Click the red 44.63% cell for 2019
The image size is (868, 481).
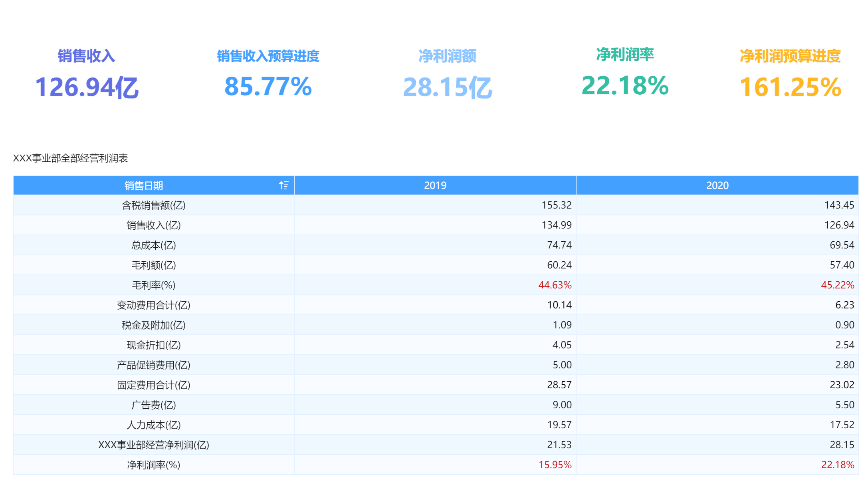555,285
